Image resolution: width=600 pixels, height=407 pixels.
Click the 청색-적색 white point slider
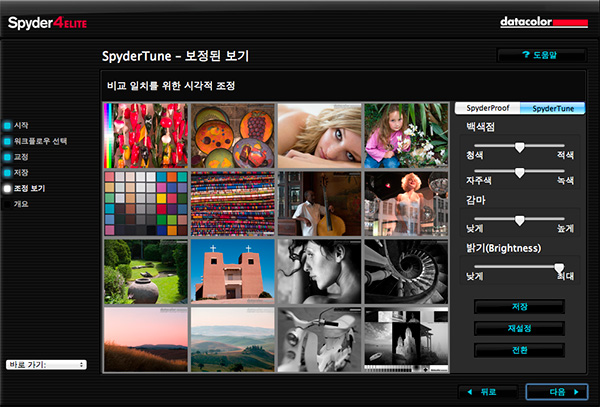[x=519, y=146]
